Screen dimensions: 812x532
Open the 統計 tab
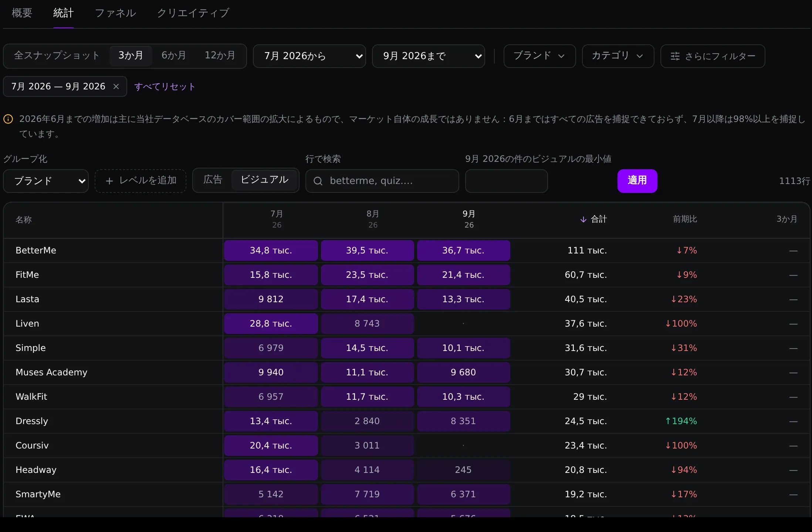[63, 13]
